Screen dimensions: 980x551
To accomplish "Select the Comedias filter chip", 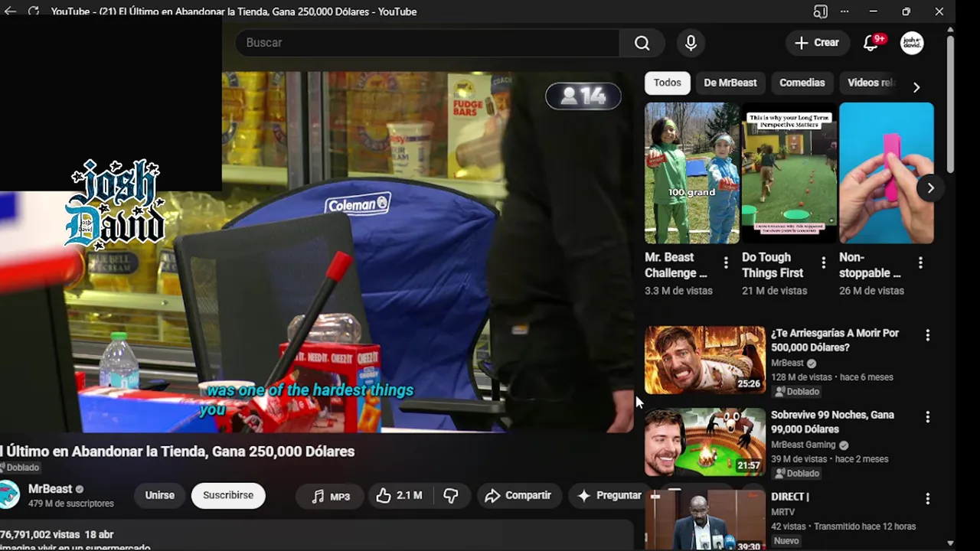I will [x=802, y=83].
